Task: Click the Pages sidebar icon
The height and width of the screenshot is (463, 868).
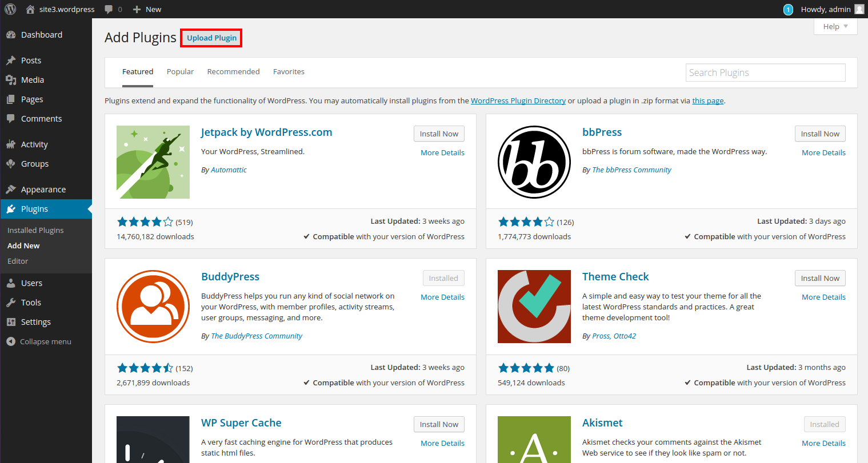Action: 11,99
